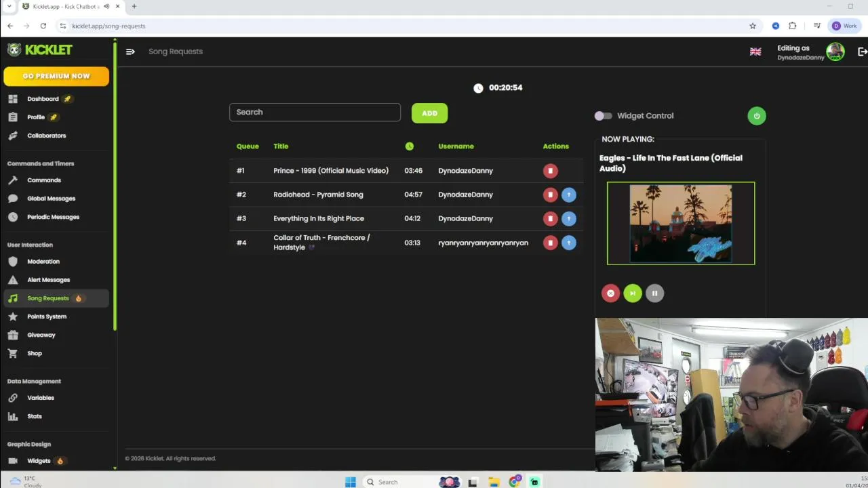Click the Kicklet logo
Screen dimensions: 868x488
pyautogui.click(x=40, y=49)
